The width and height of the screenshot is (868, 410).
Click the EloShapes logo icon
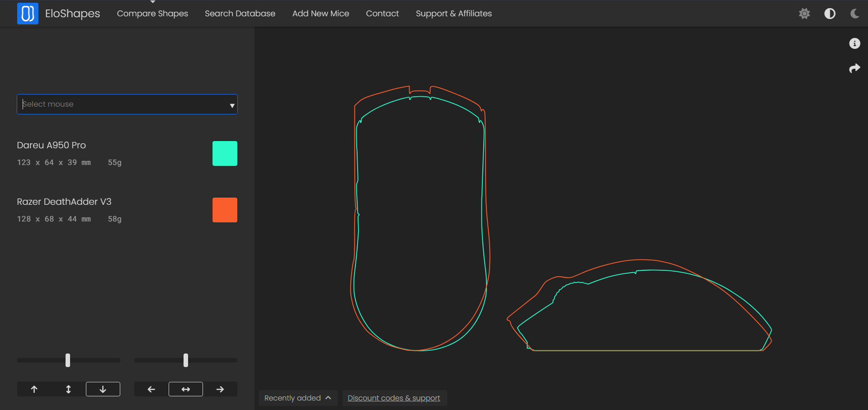click(28, 13)
